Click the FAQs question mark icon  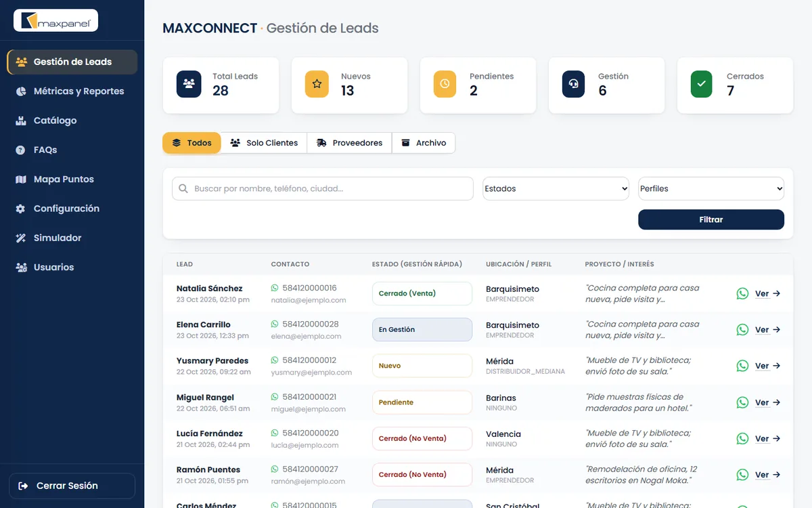coord(20,150)
